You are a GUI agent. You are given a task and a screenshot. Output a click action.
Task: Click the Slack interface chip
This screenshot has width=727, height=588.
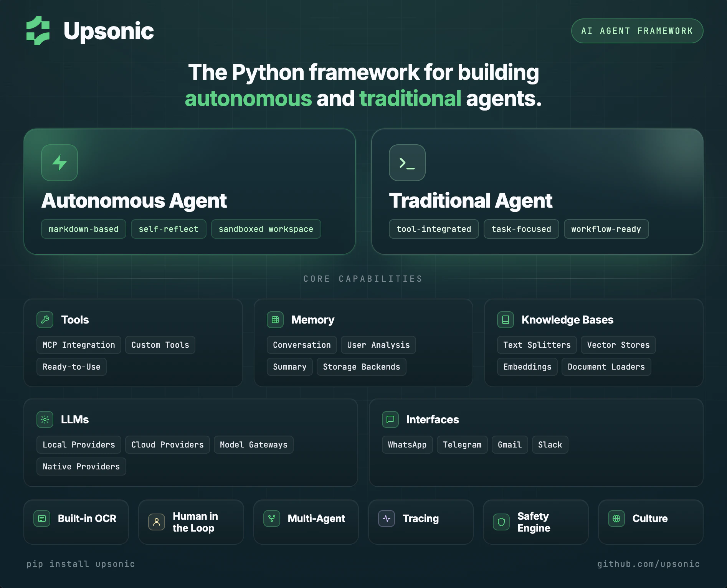[x=550, y=445]
